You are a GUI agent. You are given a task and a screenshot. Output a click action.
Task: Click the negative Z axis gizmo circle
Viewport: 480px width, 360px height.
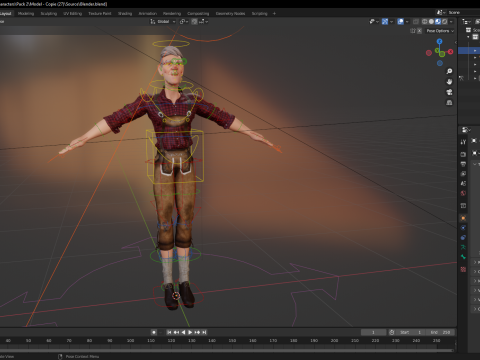pyautogui.click(x=440, y=63)
